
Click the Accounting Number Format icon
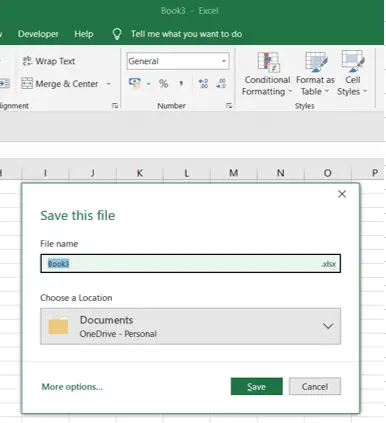coord(135,83)
